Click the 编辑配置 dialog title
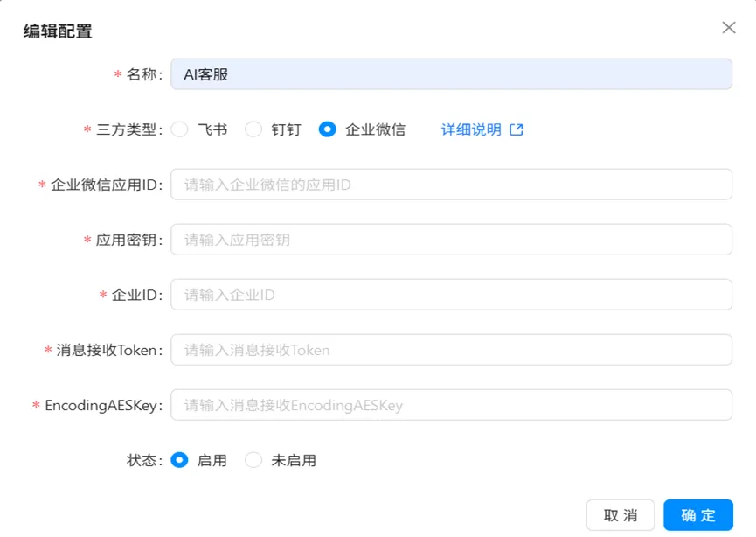Screen dimensions: 756x537 coord(58,31)
